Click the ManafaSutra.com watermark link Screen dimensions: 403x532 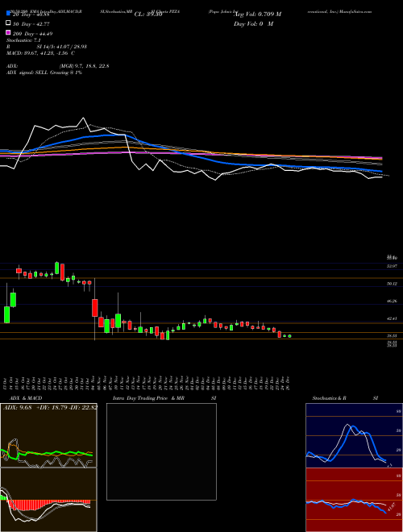tap(355, 11)
